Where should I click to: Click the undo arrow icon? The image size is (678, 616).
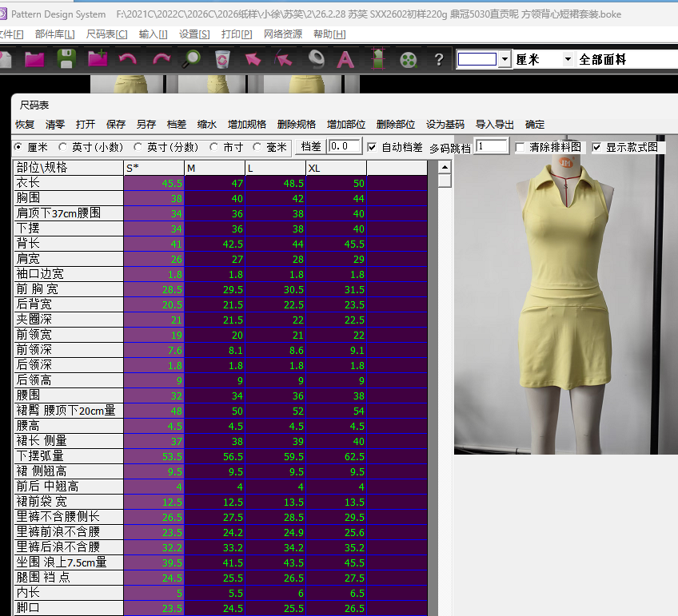[x=127, y=59]
